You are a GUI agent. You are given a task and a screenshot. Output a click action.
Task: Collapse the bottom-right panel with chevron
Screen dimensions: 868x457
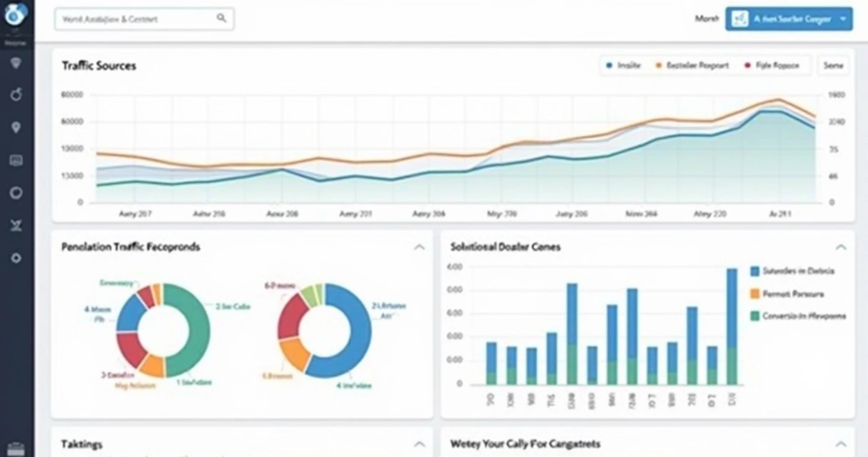pyautogui.click(x=841, y=444)
